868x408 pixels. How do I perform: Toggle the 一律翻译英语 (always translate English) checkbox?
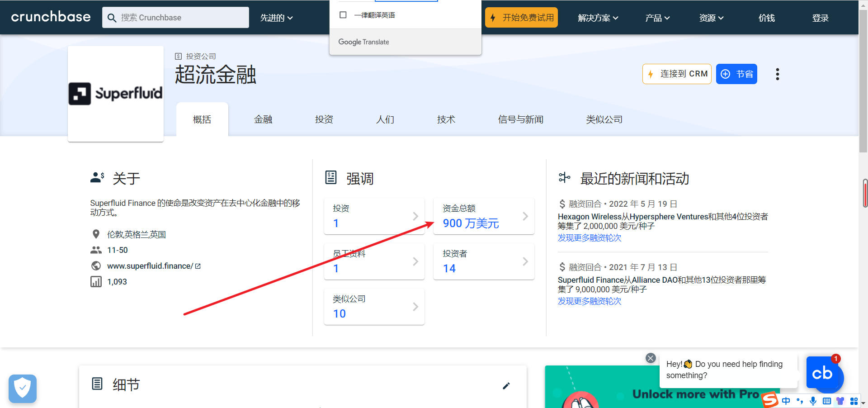[343, 15]
